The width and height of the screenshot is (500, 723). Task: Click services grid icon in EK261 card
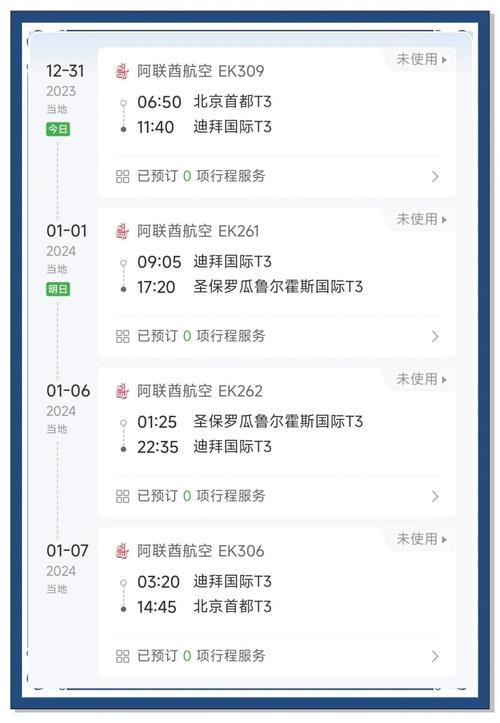point(123,337)
